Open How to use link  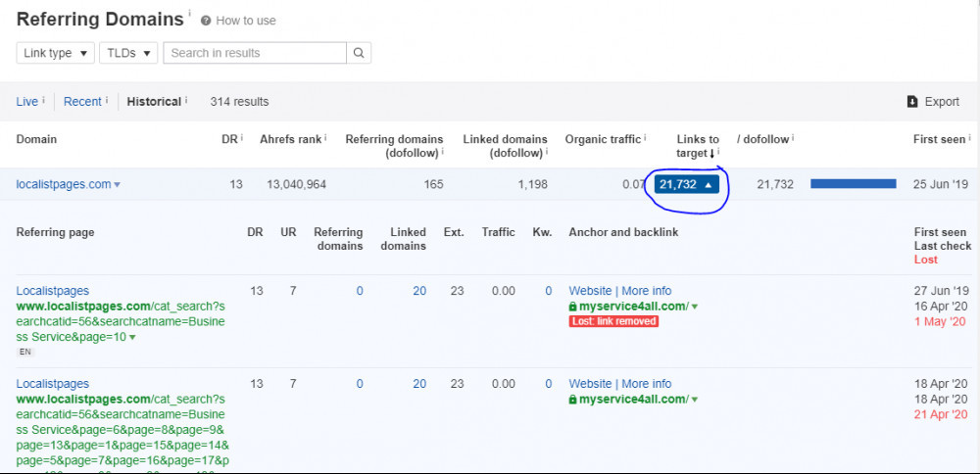(x=246, y=21)
